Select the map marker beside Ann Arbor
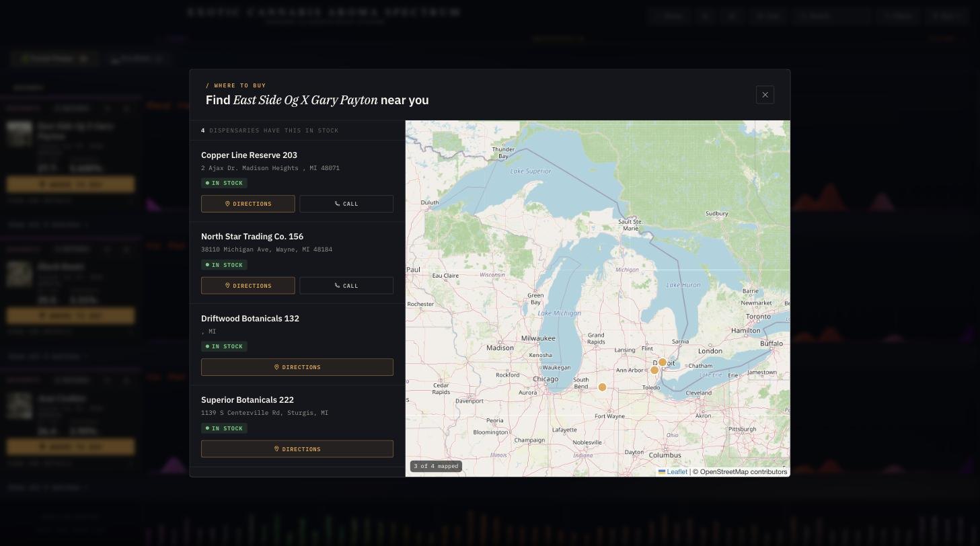 (654, 370)
